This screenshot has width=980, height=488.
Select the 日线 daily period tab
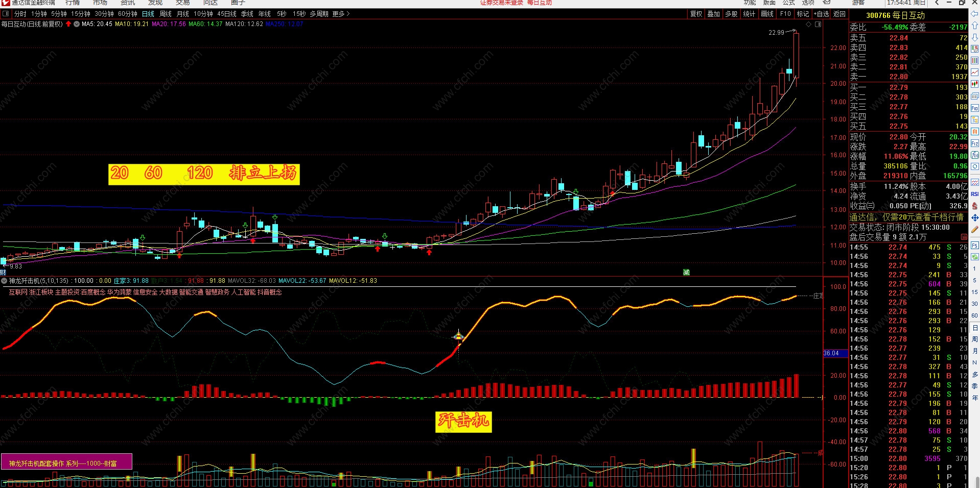pyautogui.click(x=148, y=14)
